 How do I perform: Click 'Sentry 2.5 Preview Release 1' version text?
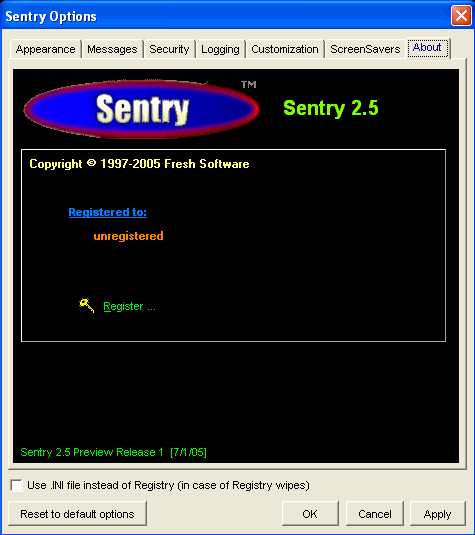click(x=113, y=452)
